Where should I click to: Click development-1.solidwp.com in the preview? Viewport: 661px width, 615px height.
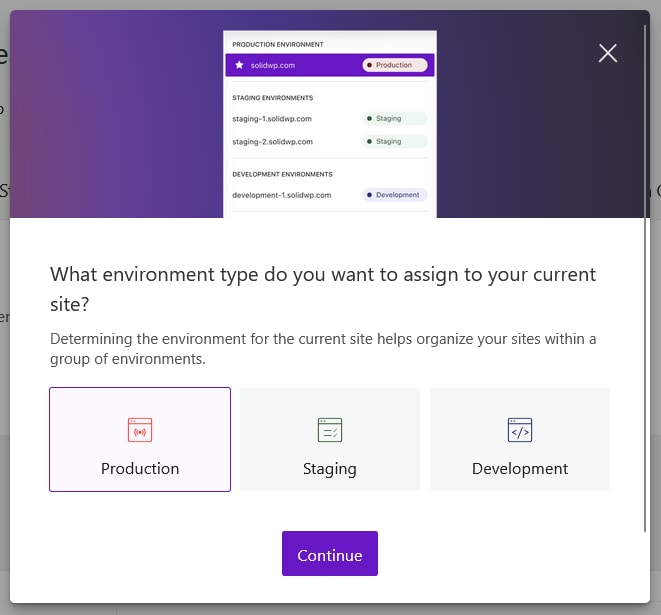pos(282,195)
